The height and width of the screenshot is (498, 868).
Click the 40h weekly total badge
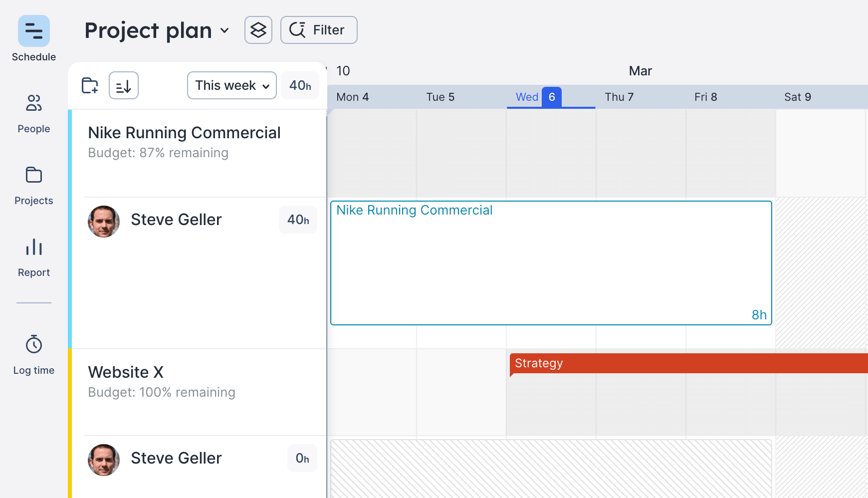pyautogui.click(x=300, y=85)
